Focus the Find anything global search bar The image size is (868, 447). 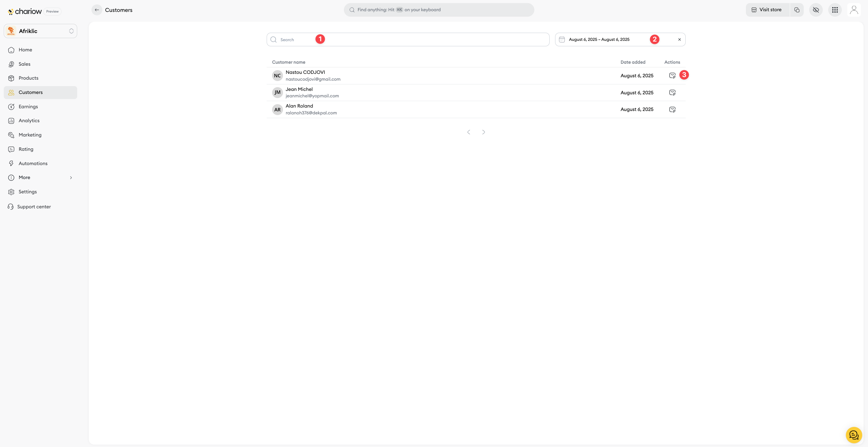(439, 10)
